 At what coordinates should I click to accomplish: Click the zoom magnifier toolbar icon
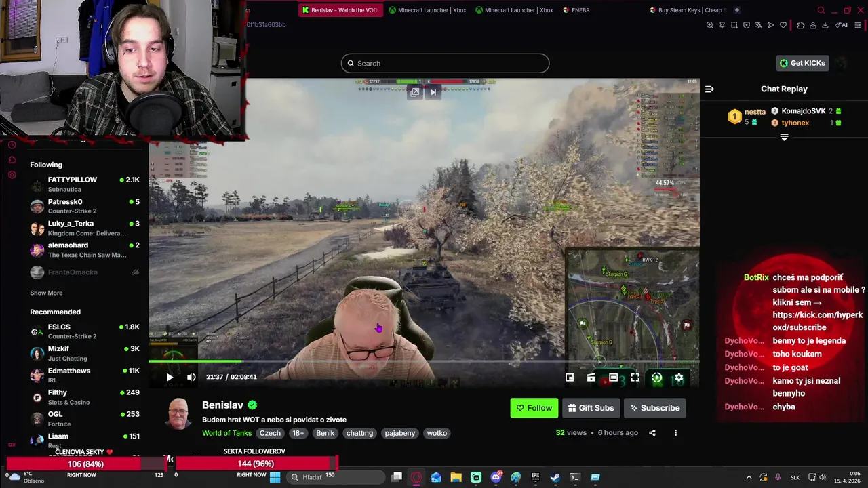[710, 25]
